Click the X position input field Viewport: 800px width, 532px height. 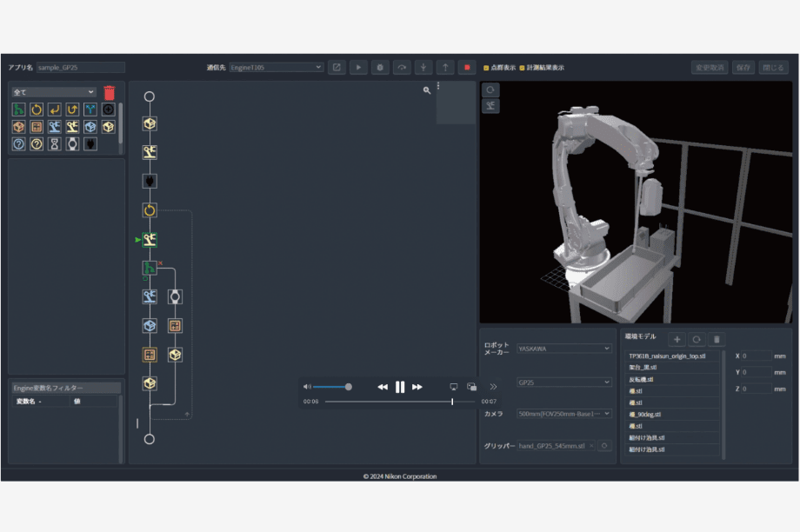757,356
